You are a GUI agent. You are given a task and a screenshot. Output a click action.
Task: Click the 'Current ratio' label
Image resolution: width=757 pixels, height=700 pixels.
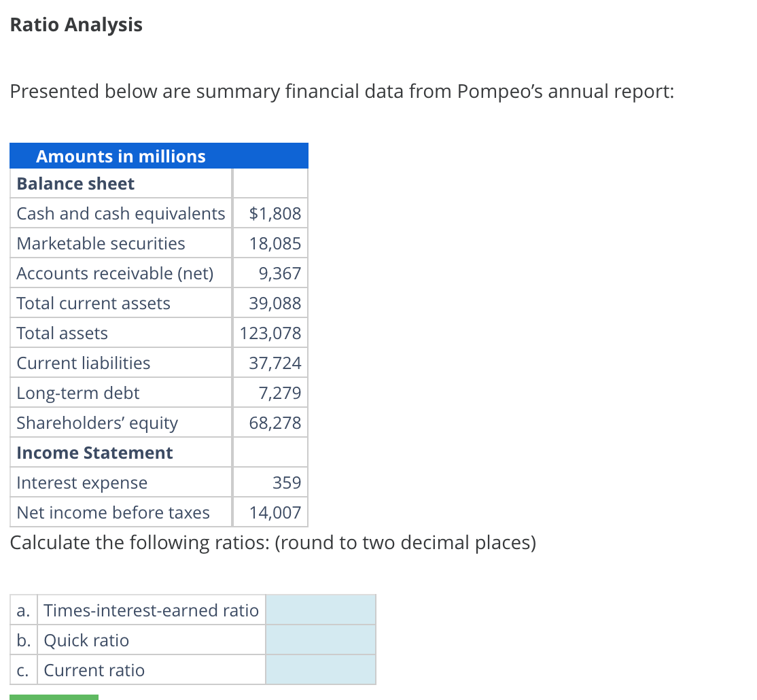pos(94,670)
